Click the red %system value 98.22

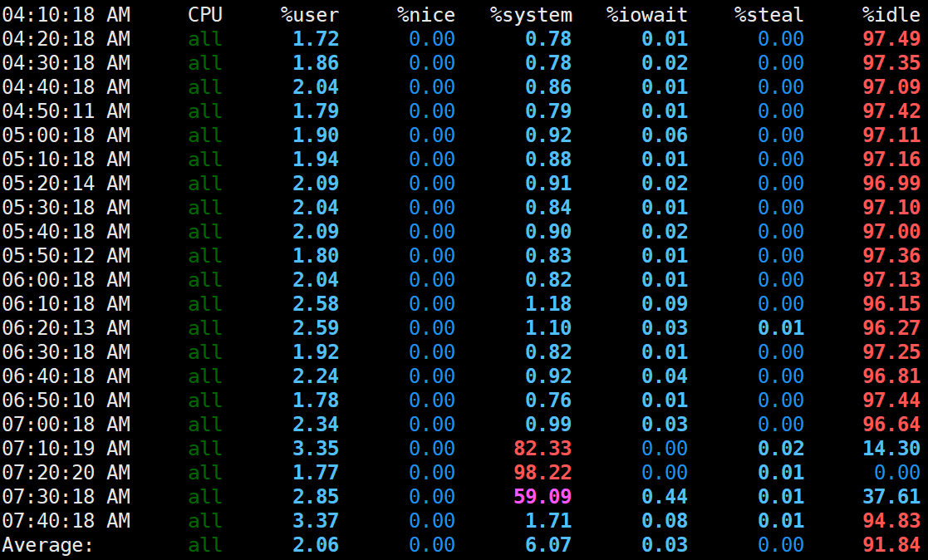[543, 473]
